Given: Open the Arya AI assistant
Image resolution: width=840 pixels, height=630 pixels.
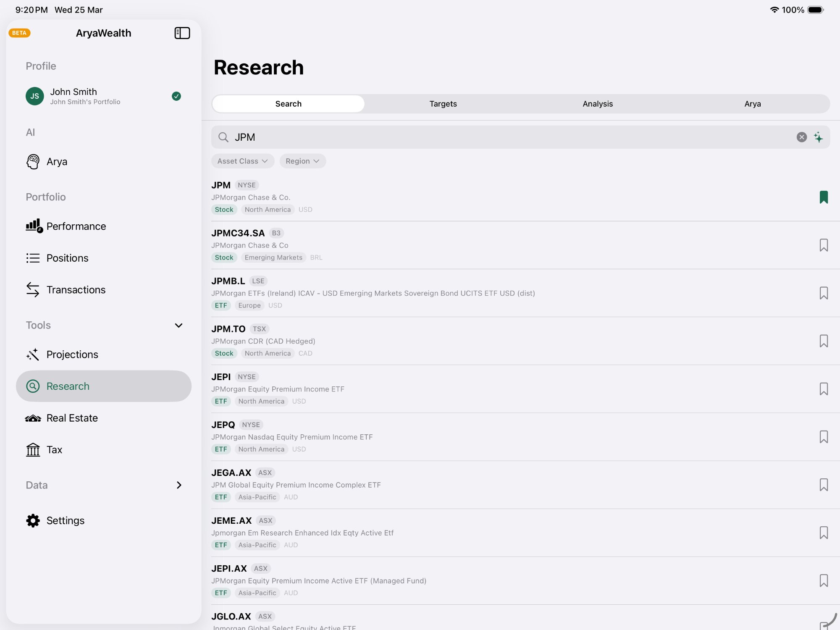Looking at the screenshot, I should 57,161.
